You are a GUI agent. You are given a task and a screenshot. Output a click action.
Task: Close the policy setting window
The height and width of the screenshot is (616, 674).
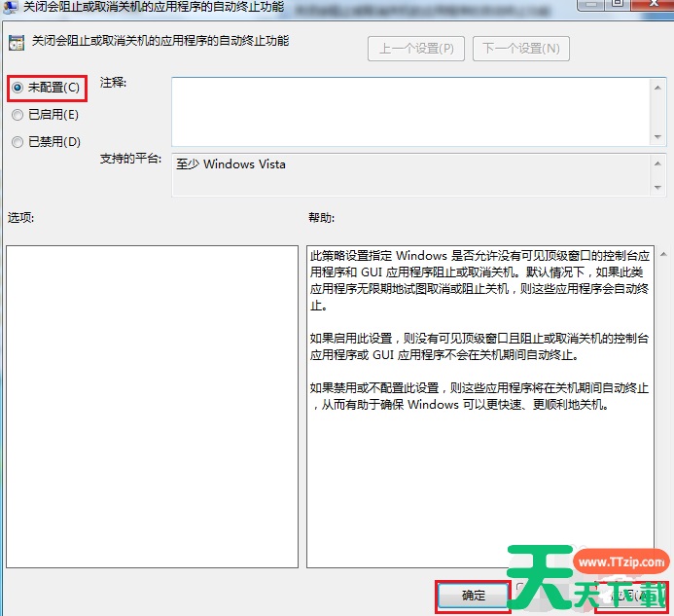[654, 4]
